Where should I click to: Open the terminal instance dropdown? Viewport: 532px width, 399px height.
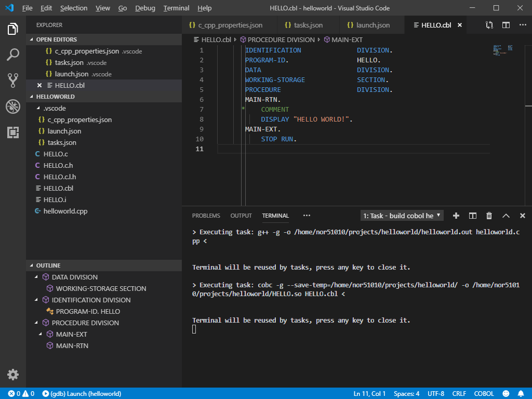pyautogui.click(x=401, y=215)
